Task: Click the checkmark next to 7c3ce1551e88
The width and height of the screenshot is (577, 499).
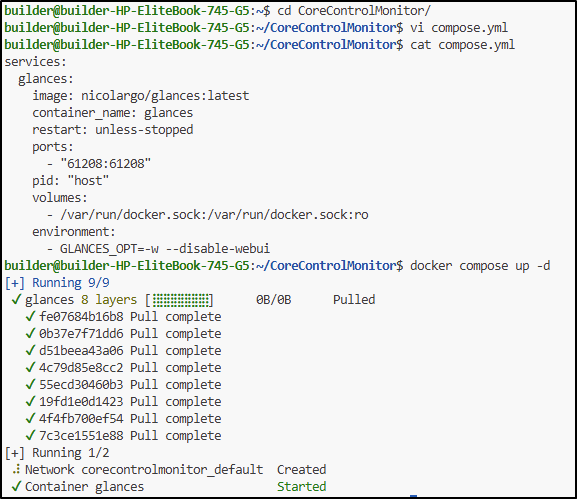Action: coord(31,435)
